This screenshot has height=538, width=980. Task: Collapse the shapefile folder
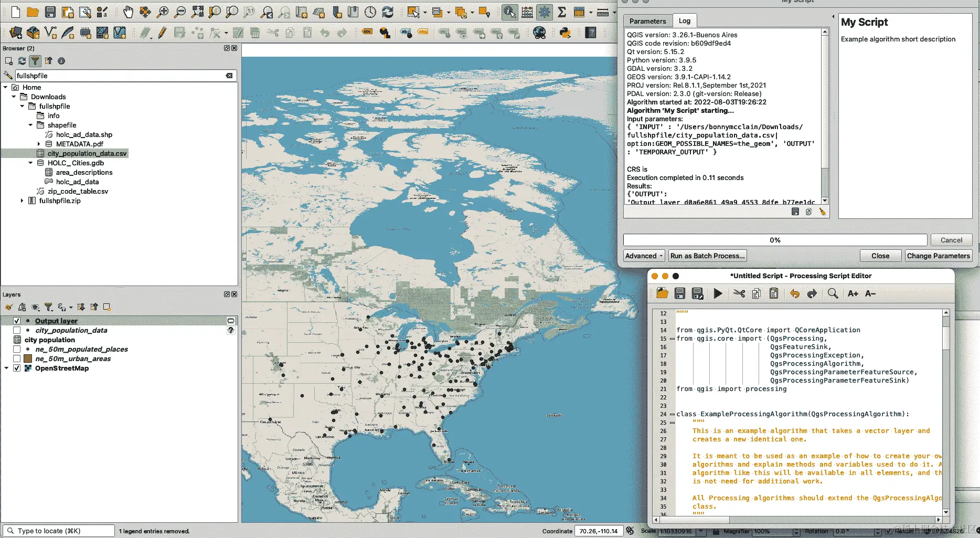coord(30,125)
